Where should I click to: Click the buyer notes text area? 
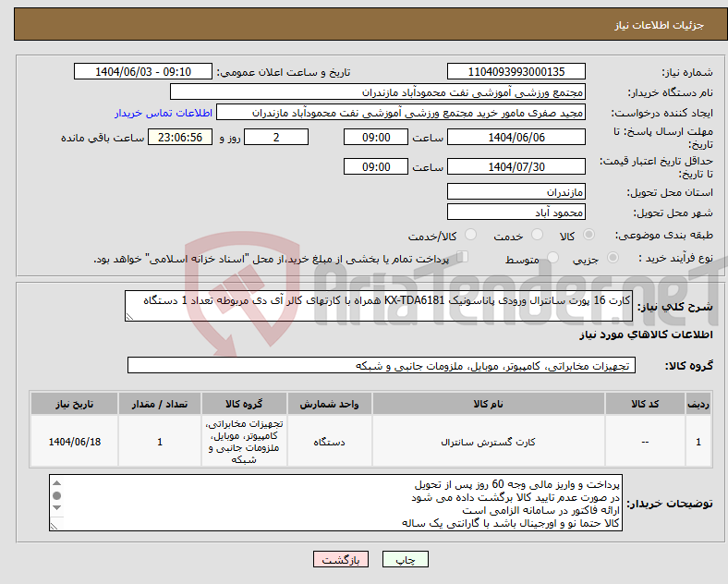pyautogui.click(x=335, y=503)
